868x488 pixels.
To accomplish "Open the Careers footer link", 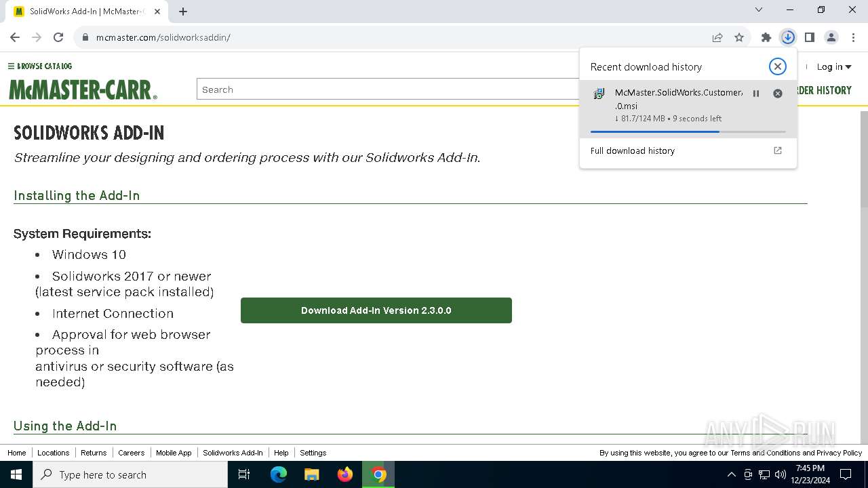I will tap(131, 453).
